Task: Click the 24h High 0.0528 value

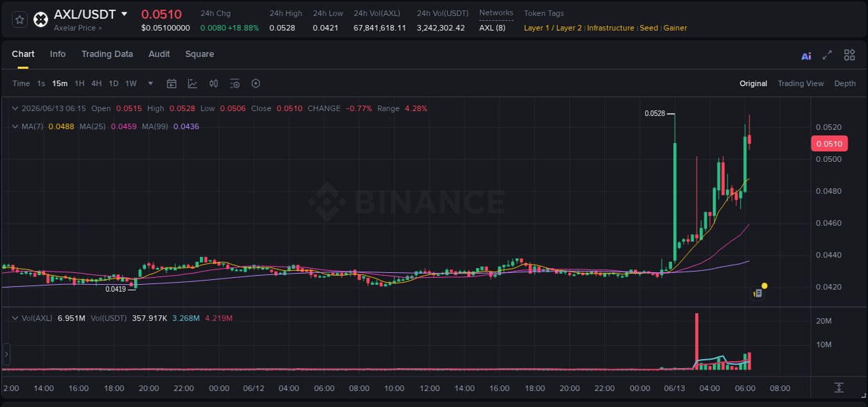Action: click(282, 28)
